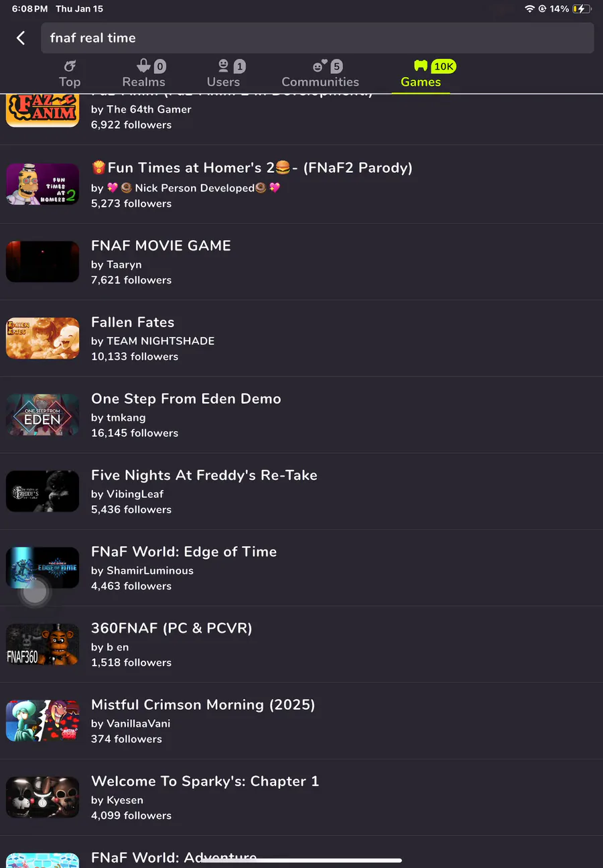Image resolution: width=603 pixels, height=868 pixels.
Task: Select the Realms tab icon
Action: click(143, 66)
